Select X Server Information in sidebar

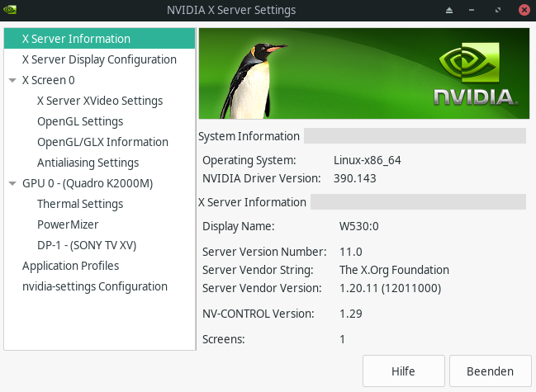pos(76,39)
